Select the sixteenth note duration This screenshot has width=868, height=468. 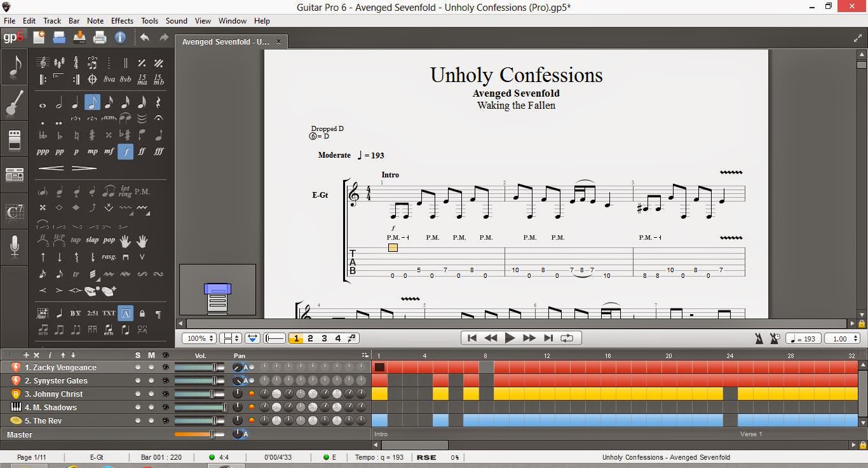point(109,102)
